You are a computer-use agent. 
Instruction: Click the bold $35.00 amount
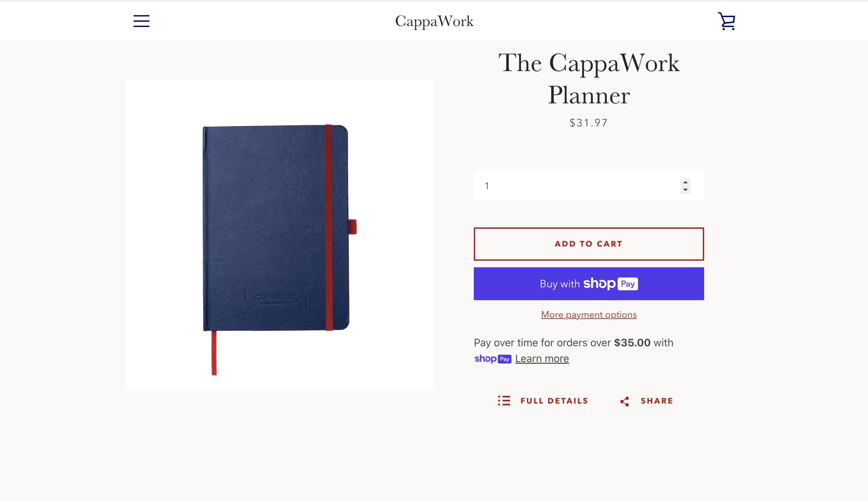[x=632, y=342]
